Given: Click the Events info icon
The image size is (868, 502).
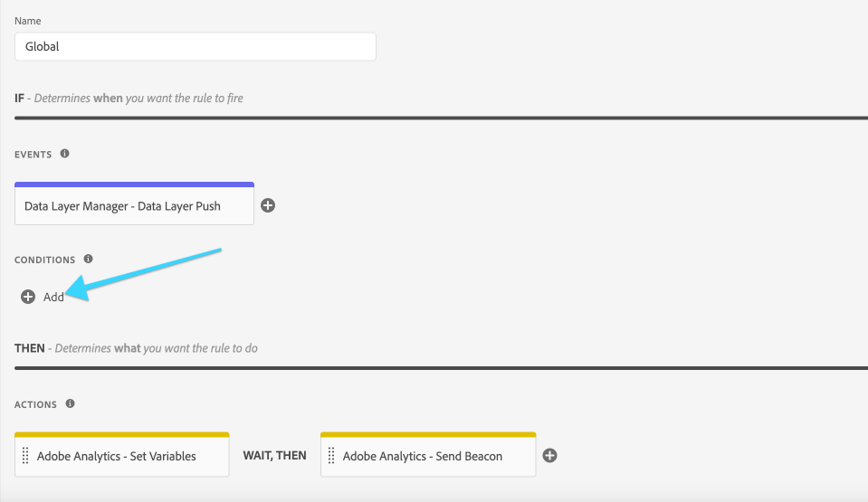Looking at the screenshot, I should (x=64, y=154).
